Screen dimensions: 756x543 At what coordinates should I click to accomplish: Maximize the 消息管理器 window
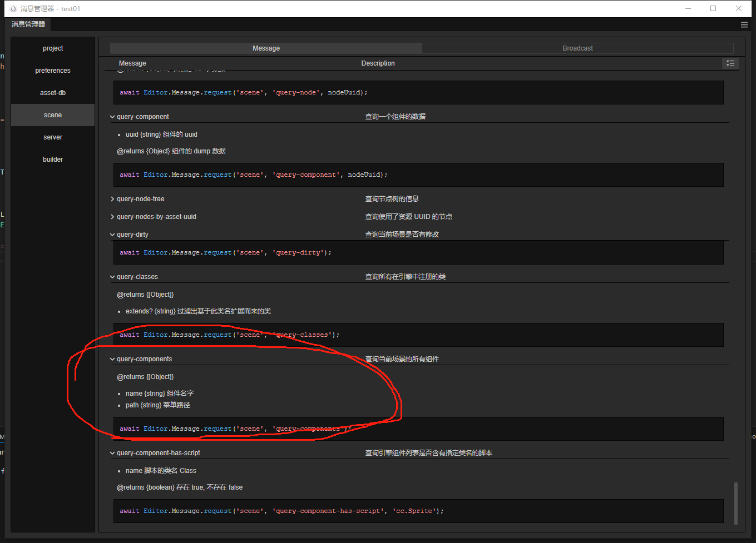point(713,9)
